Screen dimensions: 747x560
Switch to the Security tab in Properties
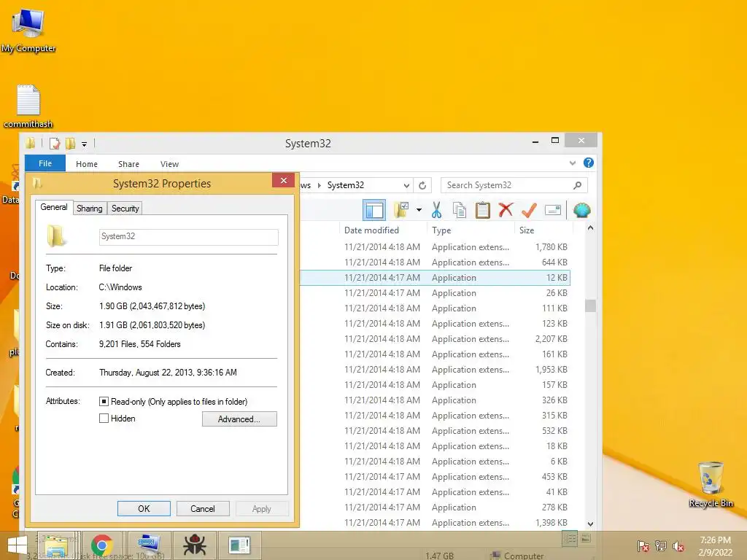125,208
